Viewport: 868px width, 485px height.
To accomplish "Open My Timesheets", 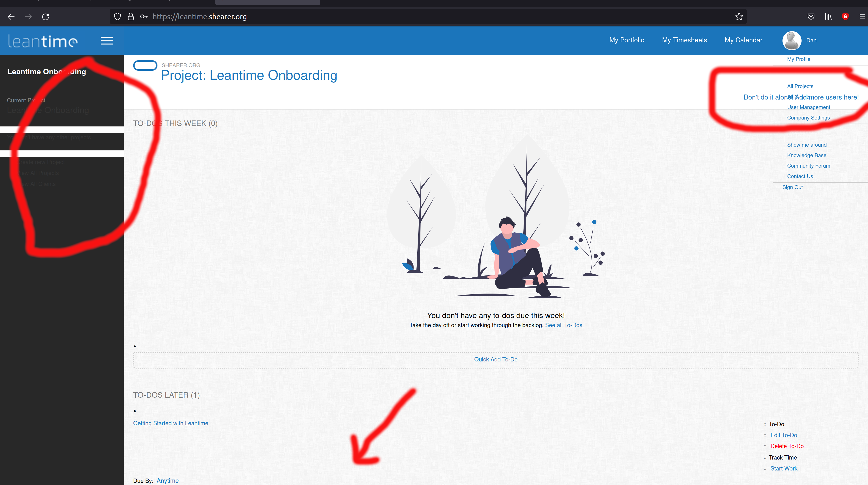I will pos(684,40).
